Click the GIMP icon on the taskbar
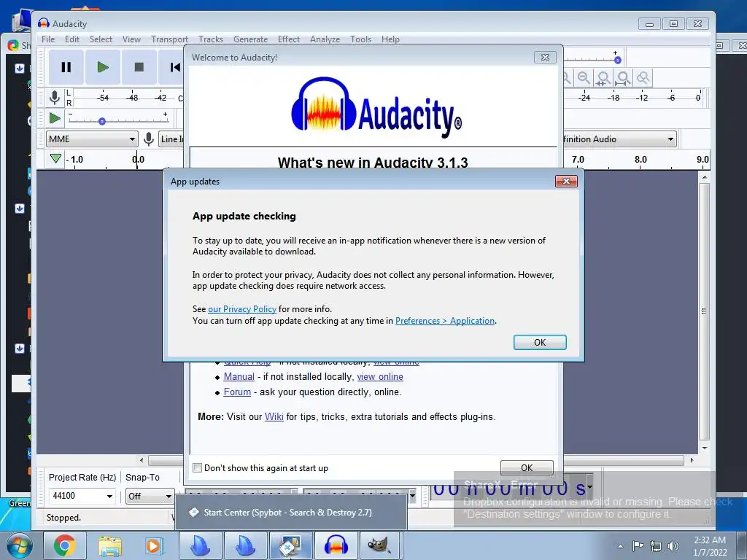This screenshot has height=560, width=747. (380, 545)
